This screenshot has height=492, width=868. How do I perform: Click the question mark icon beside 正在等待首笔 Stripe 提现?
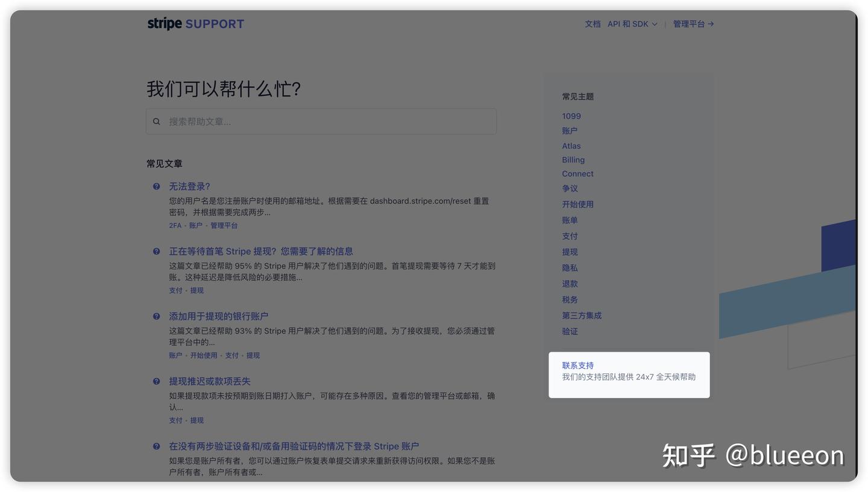(x=157, y=251)
